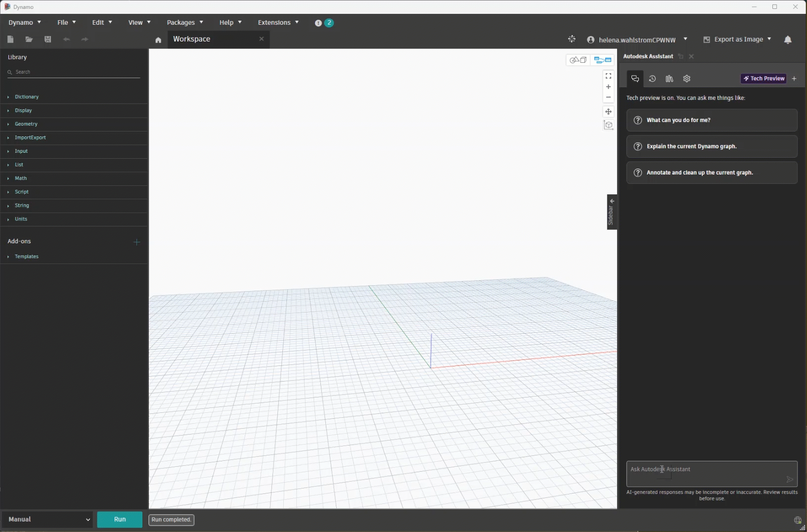This screenshot has width=807, height=532.
Task: Open the Help menu
Action: click(230, 23)
